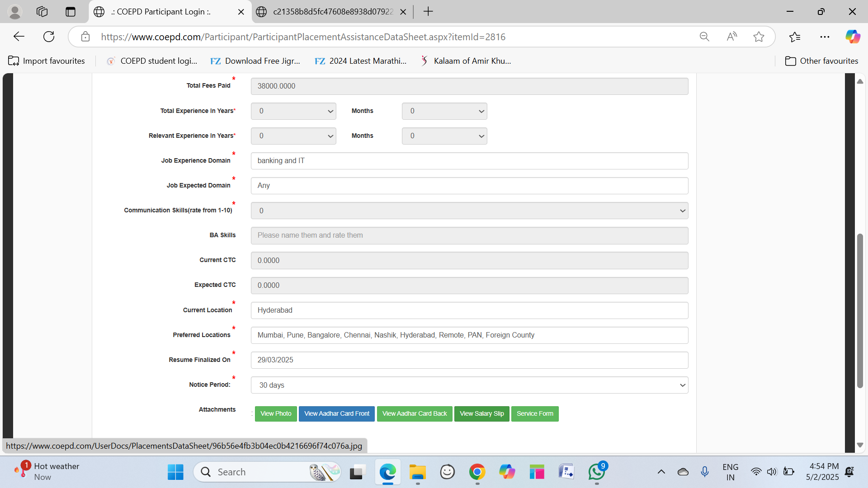Open Tab actions menu icon

(70, 12)
